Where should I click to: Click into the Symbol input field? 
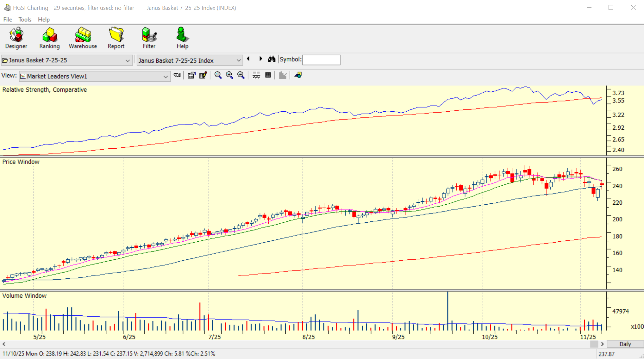coord(321,60)
